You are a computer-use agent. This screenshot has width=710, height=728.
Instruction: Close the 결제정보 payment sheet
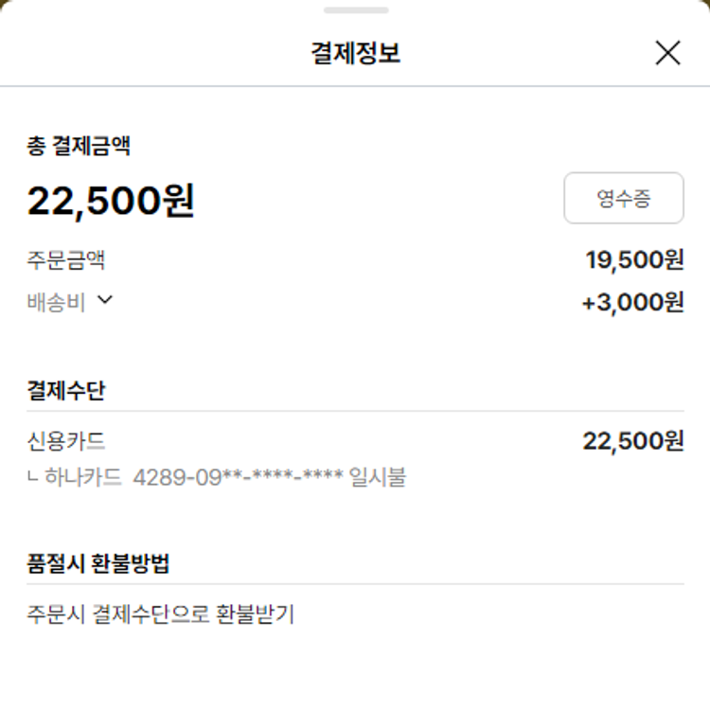click(x=667, y=53)
